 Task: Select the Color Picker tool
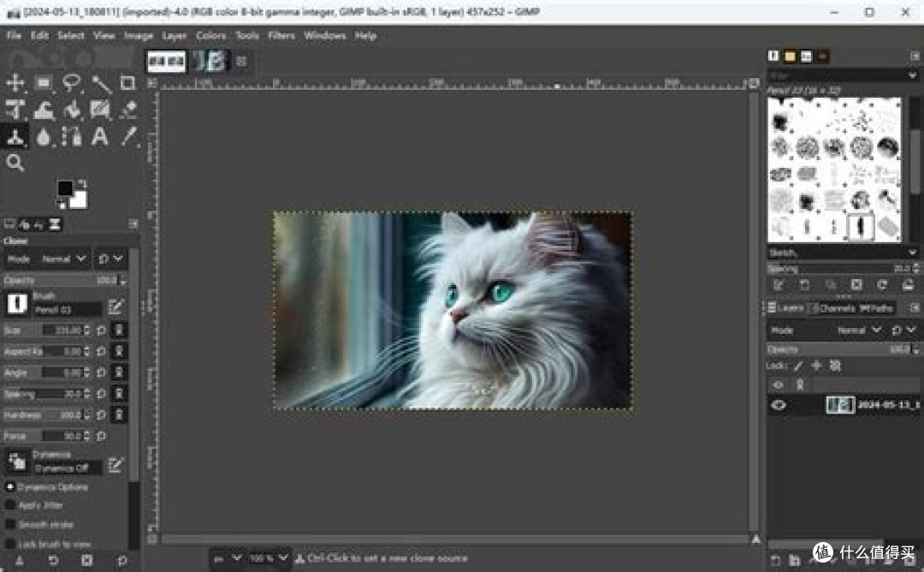[x=128, y=136]
